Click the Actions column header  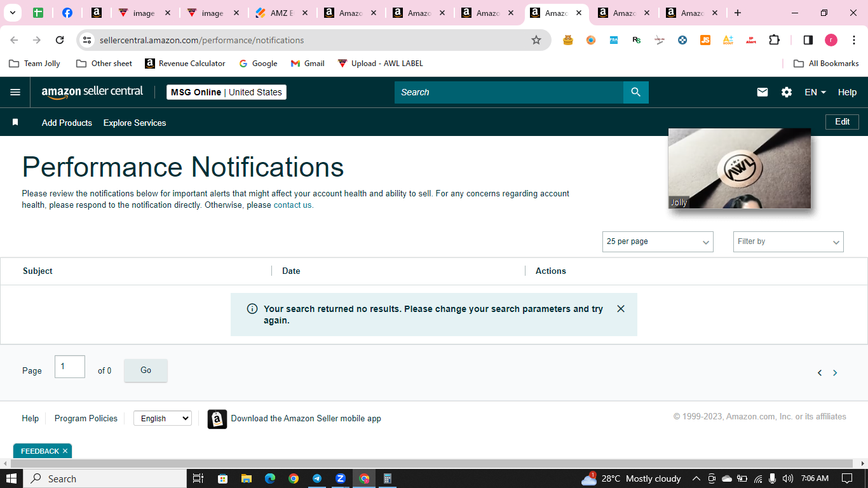tap(551, 271)
